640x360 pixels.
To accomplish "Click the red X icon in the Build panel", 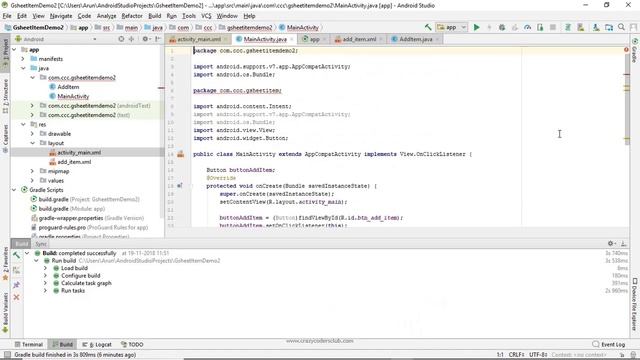I will coord(16,297).
